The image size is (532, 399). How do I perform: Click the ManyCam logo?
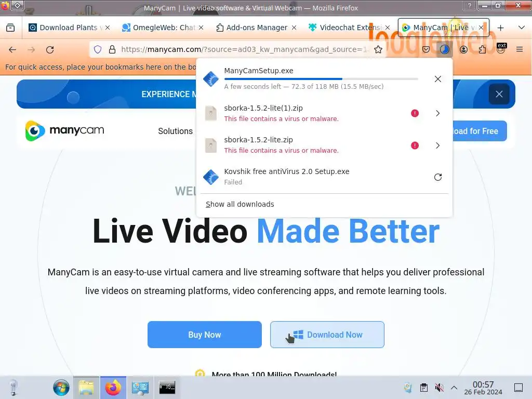[64, 130]
